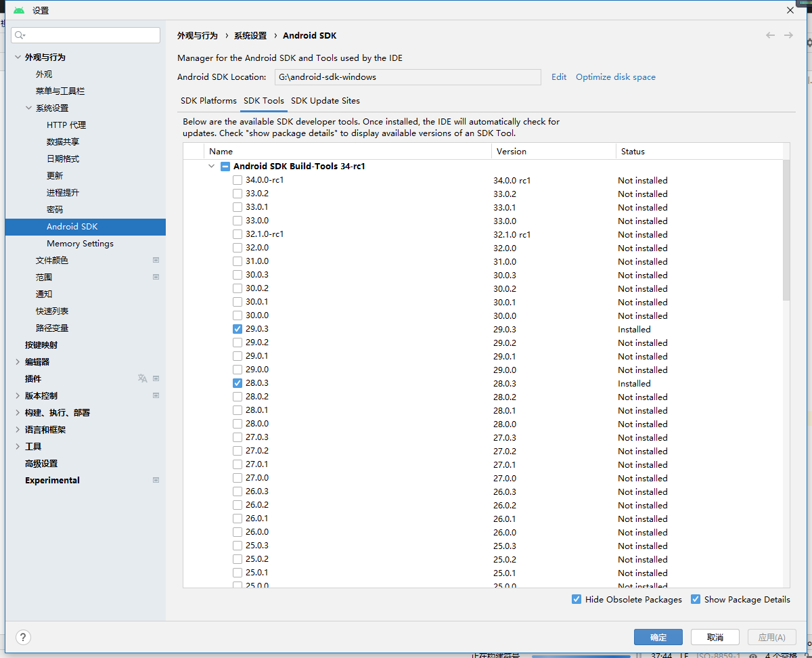The height and width of the screenshot is (658, 812).
Task: Click the Optimize disk space link
Action: pos(615,76)
